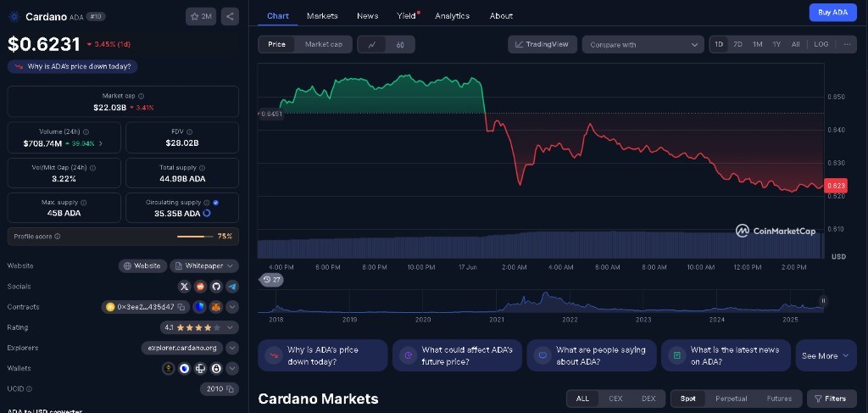Expand the Rating 4.1 stars dropdown
This screenshot has width=868, height=413.
pos(199,327)
